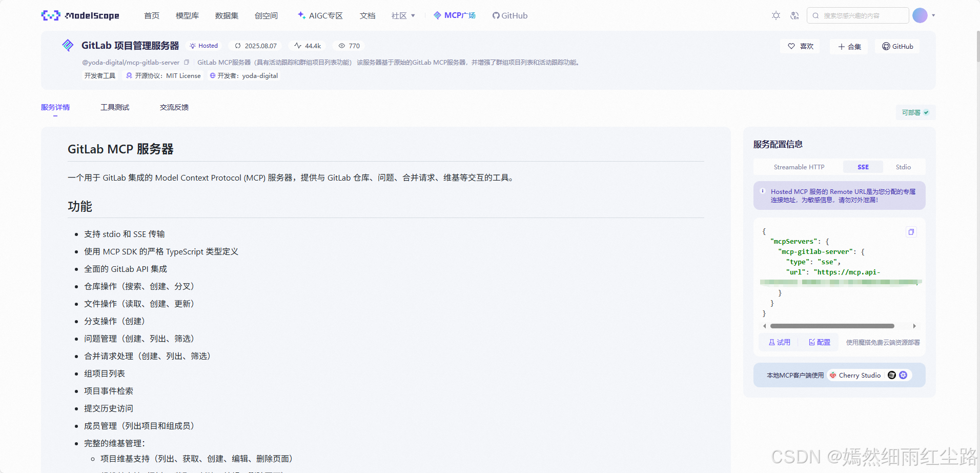The image size is (980, 473).
Task: Toggle the light/dark theme sun icon
Action: [776, 15]
